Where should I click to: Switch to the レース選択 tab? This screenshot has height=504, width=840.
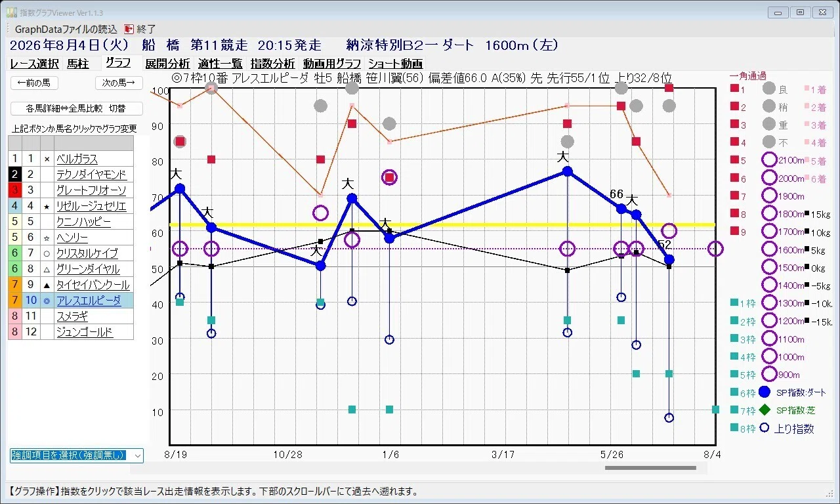click(34, 64)
